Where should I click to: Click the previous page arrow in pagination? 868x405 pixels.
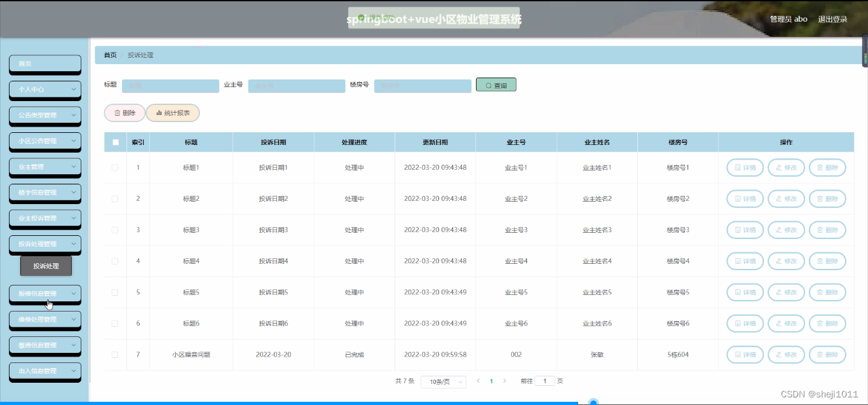coord(478,380)
